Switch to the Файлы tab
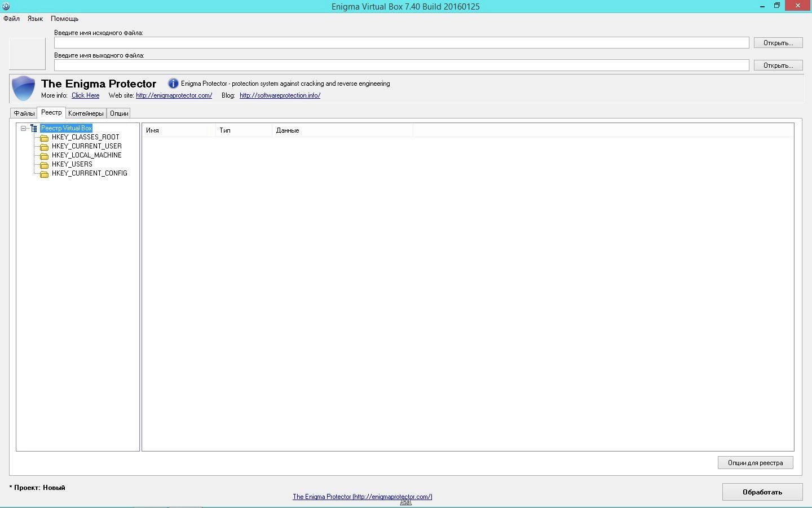 24,113
